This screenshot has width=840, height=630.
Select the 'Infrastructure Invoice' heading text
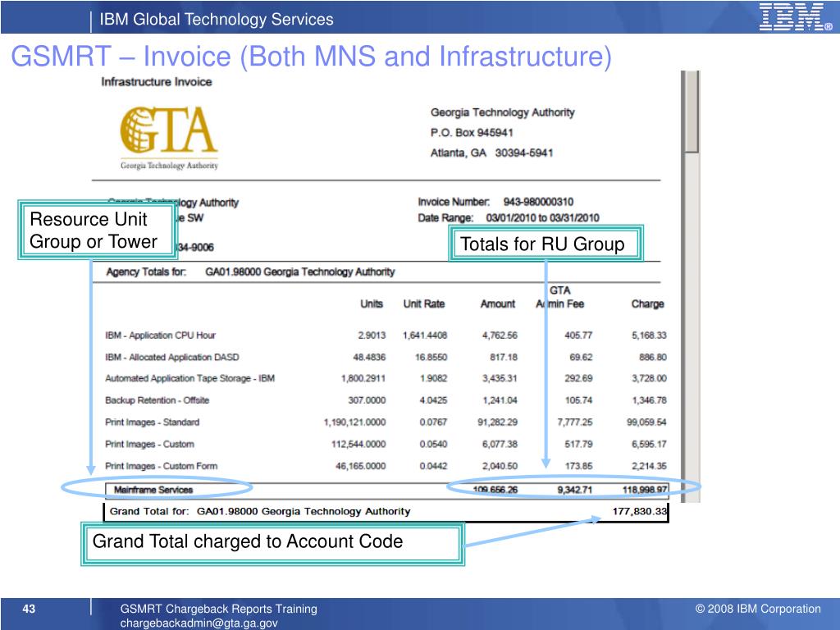pos(157,82)
